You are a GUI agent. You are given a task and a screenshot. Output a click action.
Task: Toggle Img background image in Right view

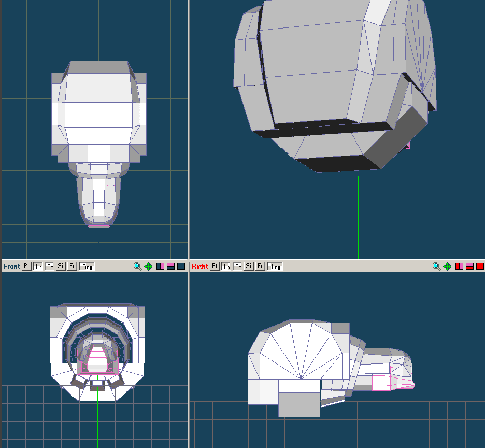pyautogui.click(x=275, y=267)
